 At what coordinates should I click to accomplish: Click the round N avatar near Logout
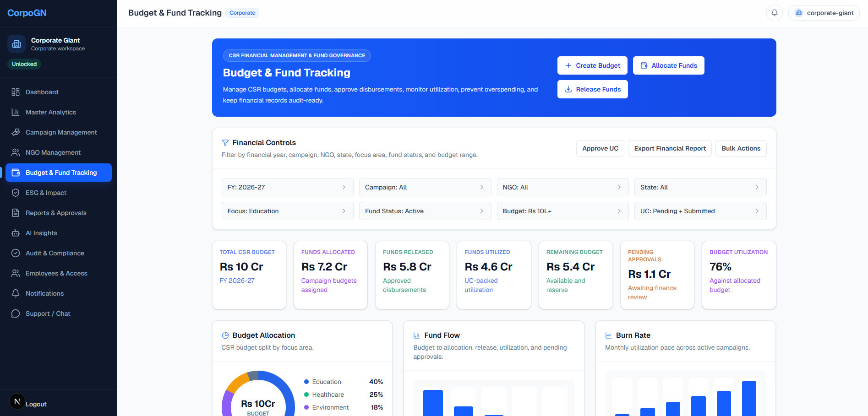point(17,401)
